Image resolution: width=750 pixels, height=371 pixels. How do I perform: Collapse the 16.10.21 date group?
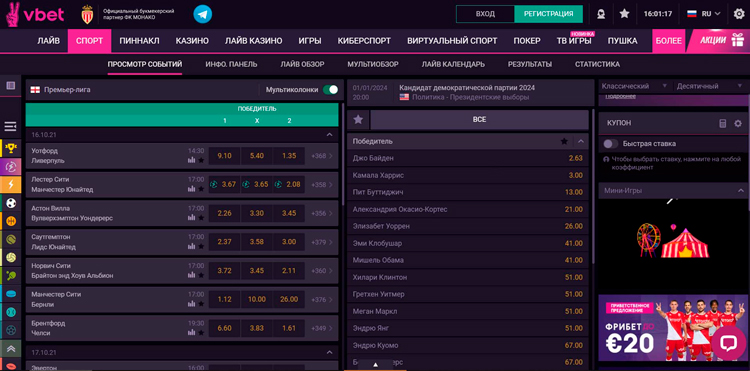[329, 135]
